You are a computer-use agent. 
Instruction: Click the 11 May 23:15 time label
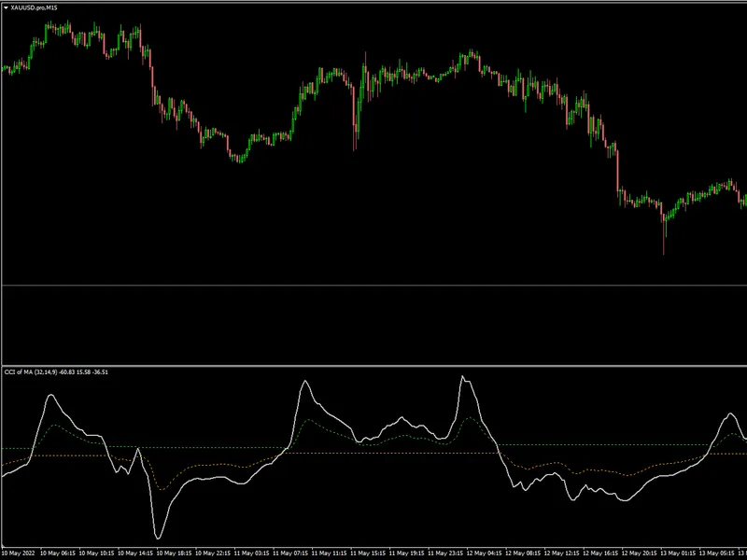click(446, 553)
